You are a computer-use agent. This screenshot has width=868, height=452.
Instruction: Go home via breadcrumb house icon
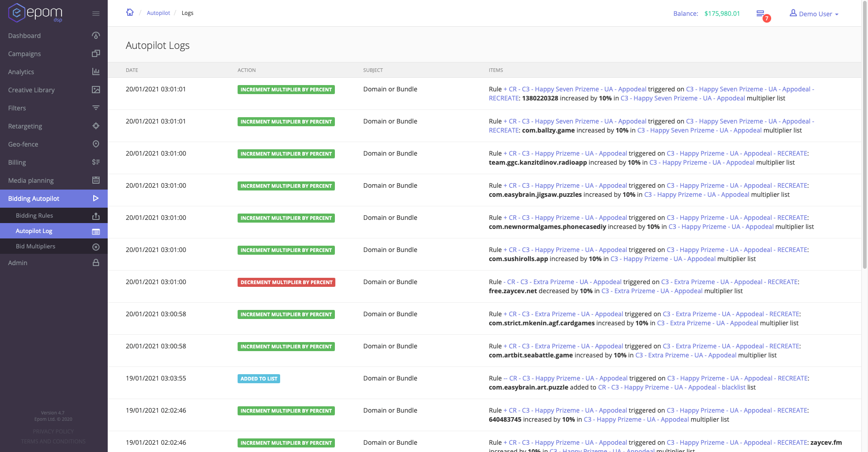[130, 12]
